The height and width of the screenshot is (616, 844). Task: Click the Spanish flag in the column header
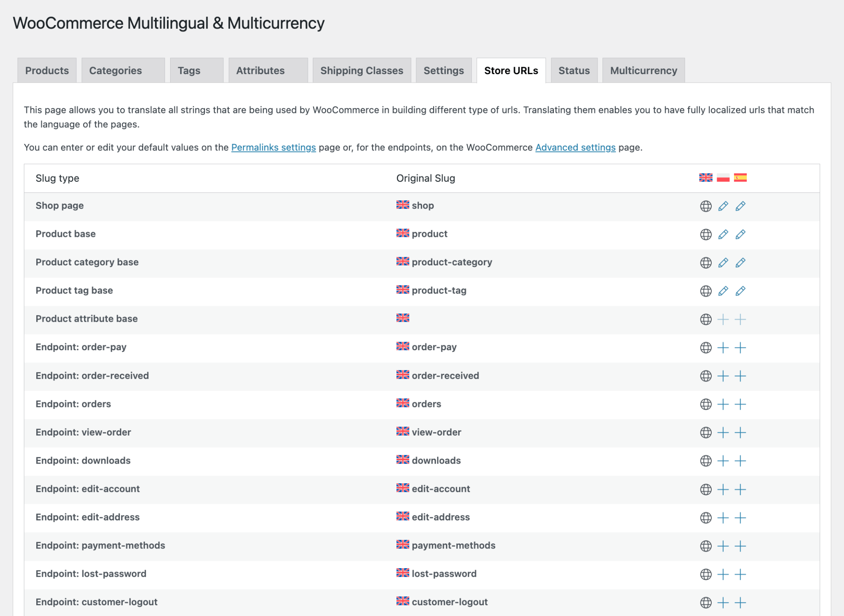740,178
